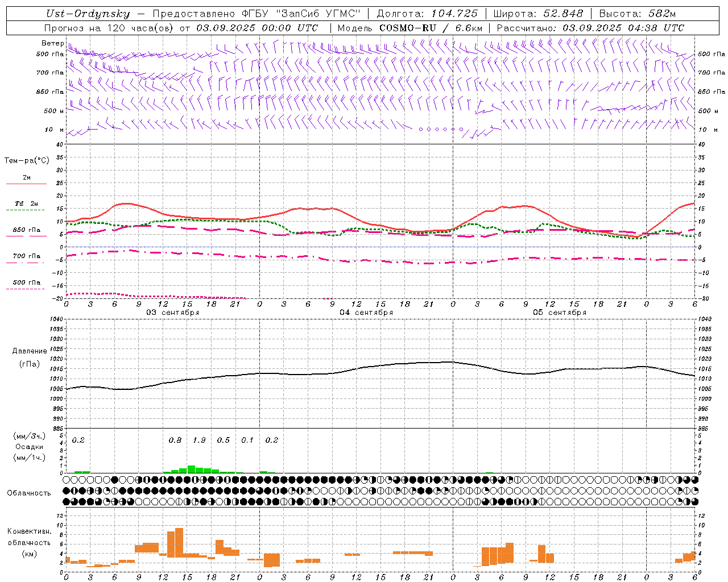Click the 'Рассчитано: 03.09.2025 04:38 UTC' text
Viewport: 728px width, 582px height.
590,28
